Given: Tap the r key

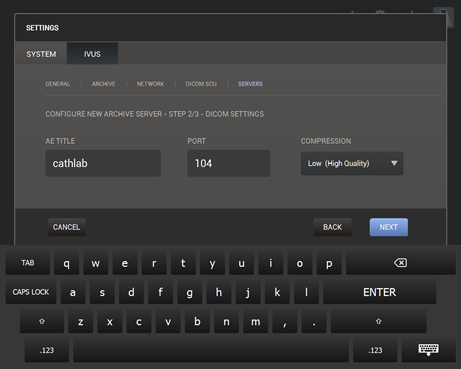Looking at the screenshot, I should click(x=154, y=263).
